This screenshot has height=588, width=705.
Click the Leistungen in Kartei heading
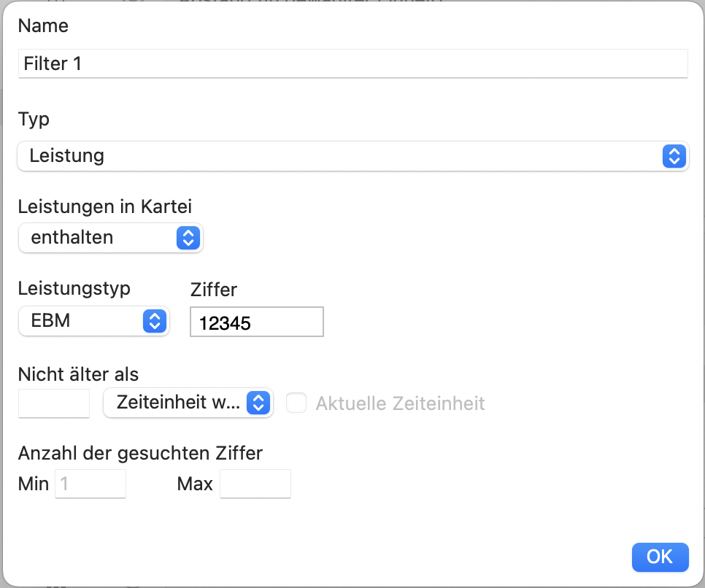105,206
